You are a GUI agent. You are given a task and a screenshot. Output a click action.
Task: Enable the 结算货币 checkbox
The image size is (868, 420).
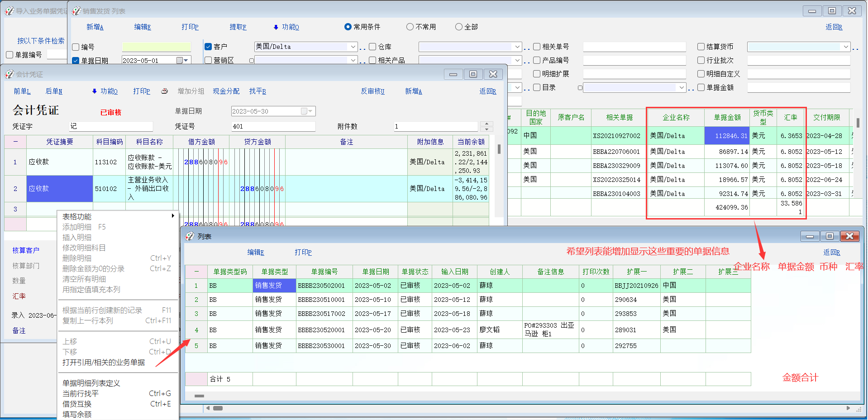(x=701, y=47)
